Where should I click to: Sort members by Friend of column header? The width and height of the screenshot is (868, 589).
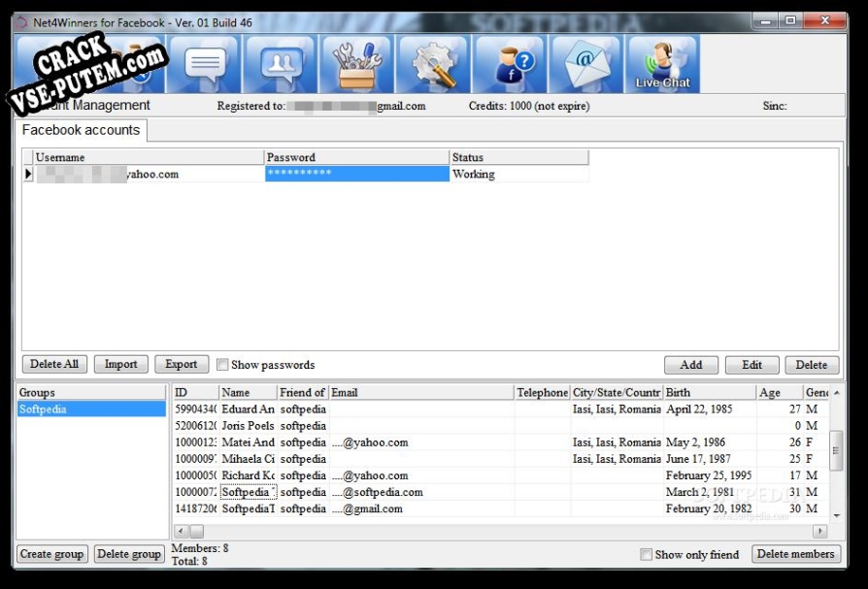tap(302, 392)
